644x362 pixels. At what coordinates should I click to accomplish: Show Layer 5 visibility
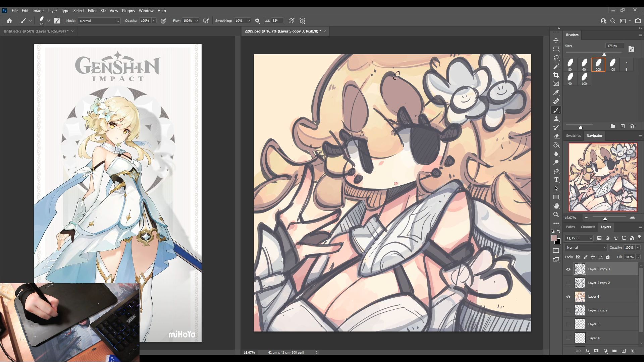tap(568, 324)
